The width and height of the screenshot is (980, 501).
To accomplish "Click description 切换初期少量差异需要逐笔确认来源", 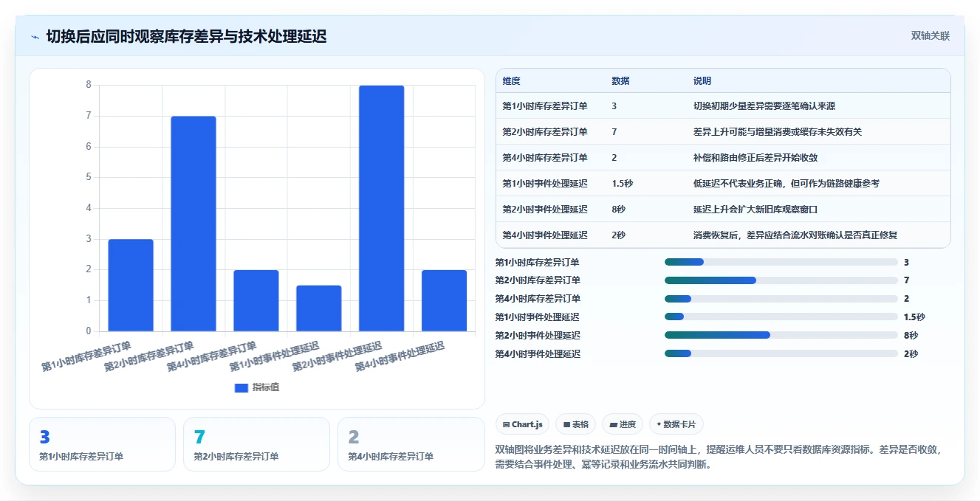I will [764, 106].
